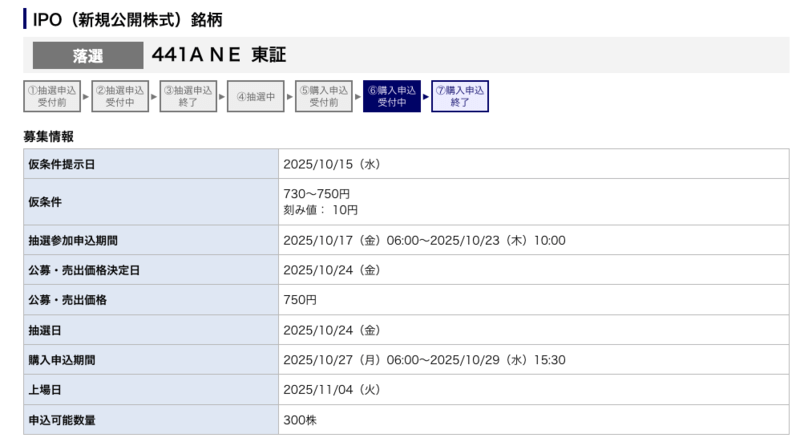Click step ③ 抽選申込終了
Viewport: 800px width, 442px height.
(x=188, y=97)
